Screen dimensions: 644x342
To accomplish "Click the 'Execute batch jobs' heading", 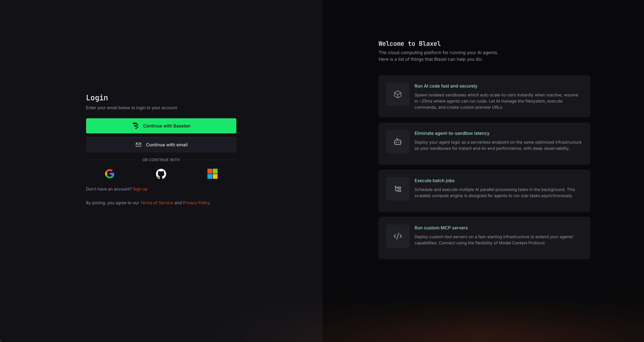I will click(x=434, y=181).
